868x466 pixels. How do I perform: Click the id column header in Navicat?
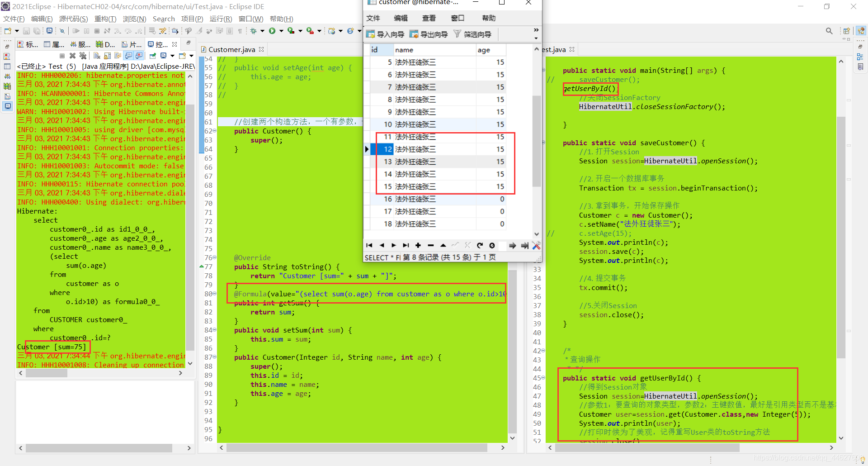tap(382, 50)
